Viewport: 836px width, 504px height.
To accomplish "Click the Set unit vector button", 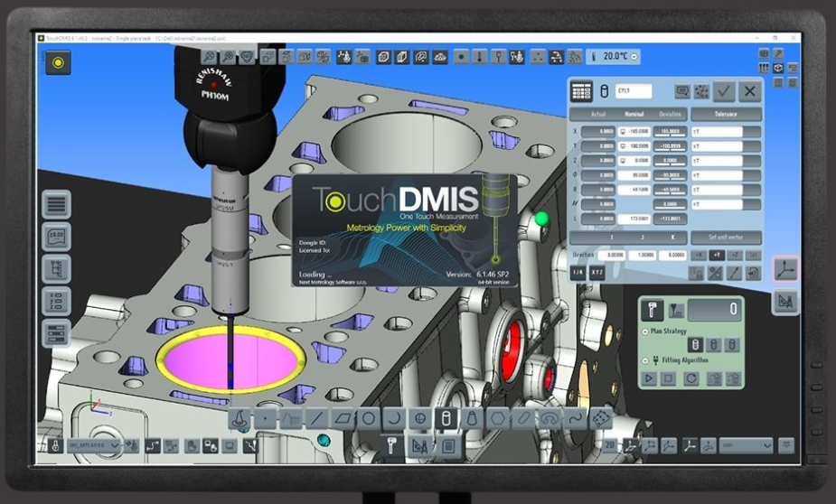I will coord(726,237).
